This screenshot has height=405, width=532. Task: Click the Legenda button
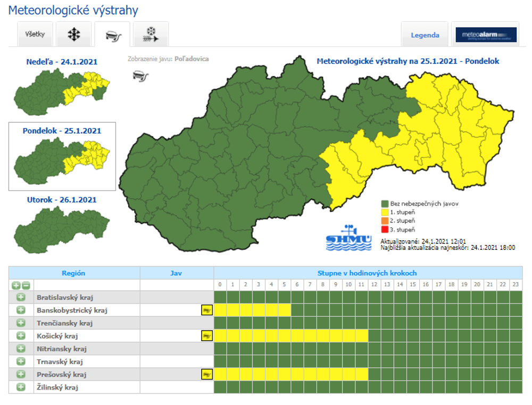click(x=425, y=34)
